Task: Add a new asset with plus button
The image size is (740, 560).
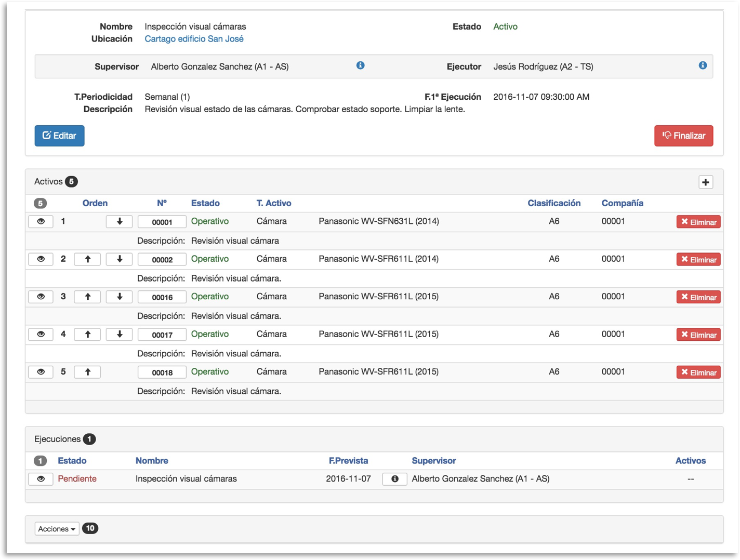Action: click(705, 182)
